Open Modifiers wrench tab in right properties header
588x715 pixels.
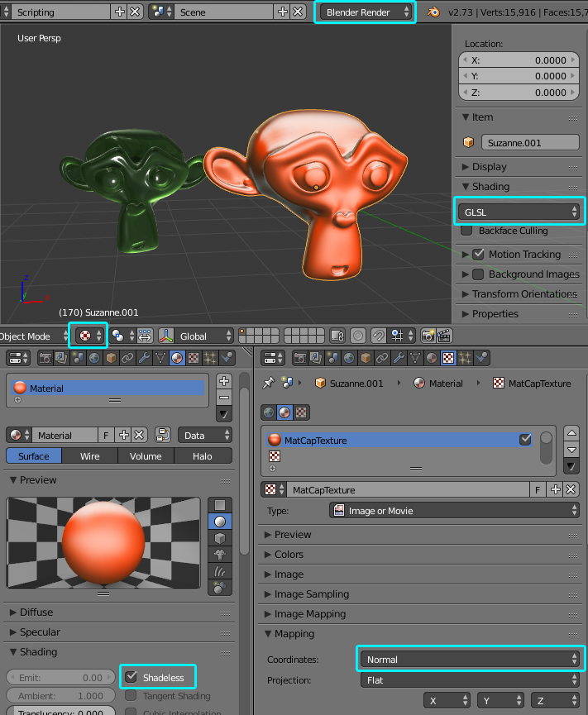pos(399,358)
